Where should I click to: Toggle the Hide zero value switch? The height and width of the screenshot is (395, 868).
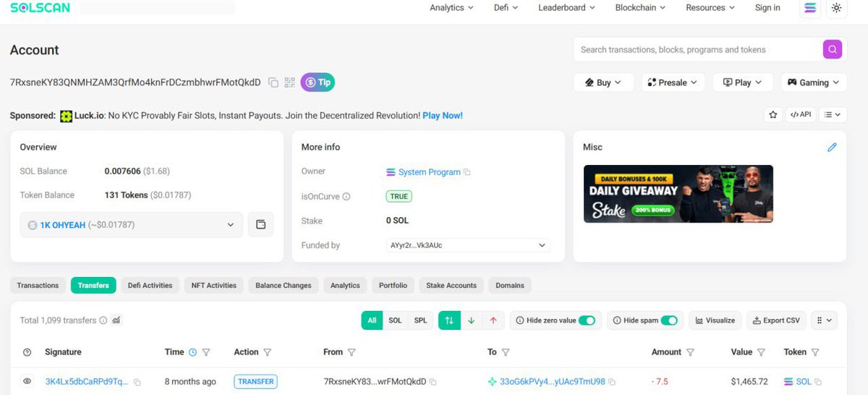[587, 320]
